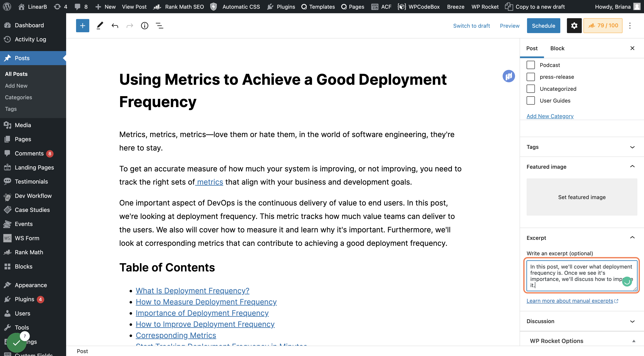Click the WordPress logo in the admin bar

[x=7, y=6]
